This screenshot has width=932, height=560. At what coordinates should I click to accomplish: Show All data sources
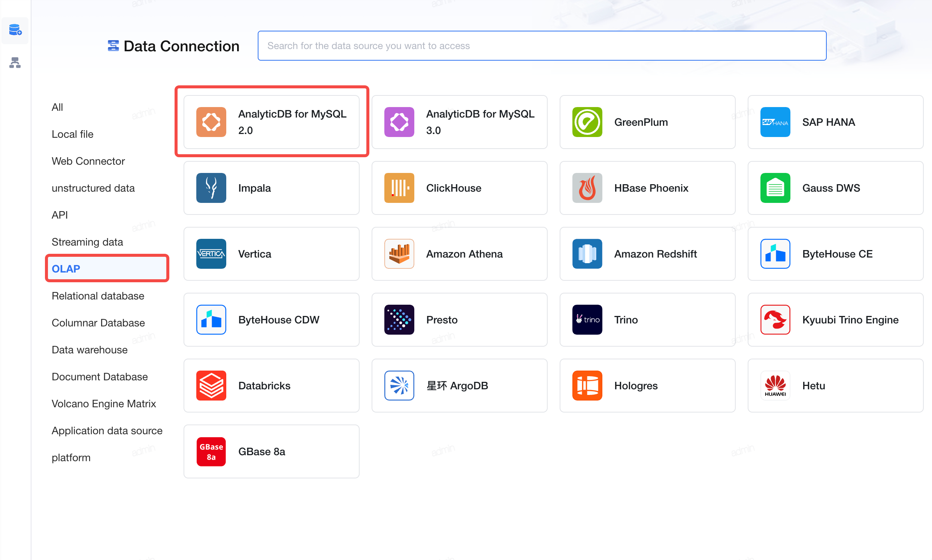coord(57,107)
